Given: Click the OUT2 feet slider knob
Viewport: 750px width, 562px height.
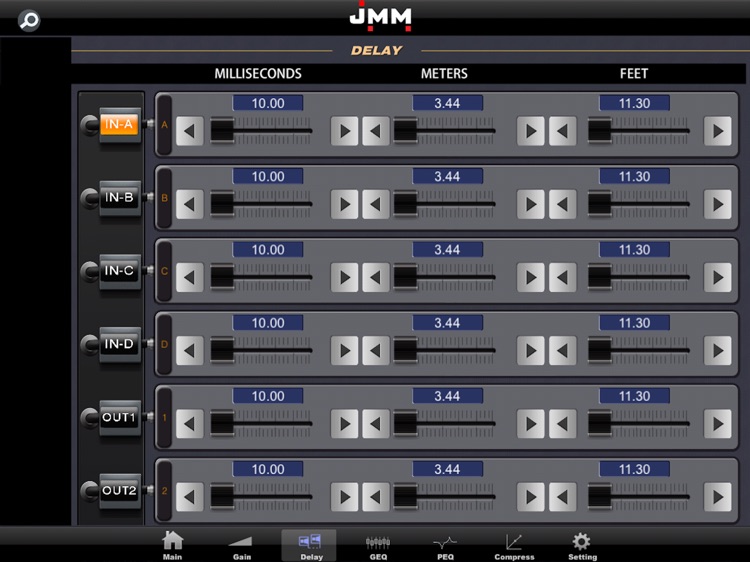Looking at the screenshot, I should [600, 496].
